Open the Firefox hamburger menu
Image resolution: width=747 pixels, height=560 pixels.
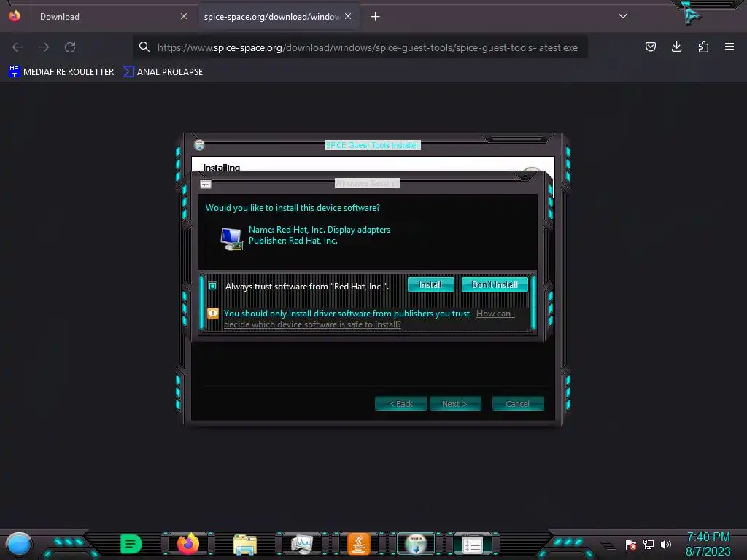[x=729, y=47]
